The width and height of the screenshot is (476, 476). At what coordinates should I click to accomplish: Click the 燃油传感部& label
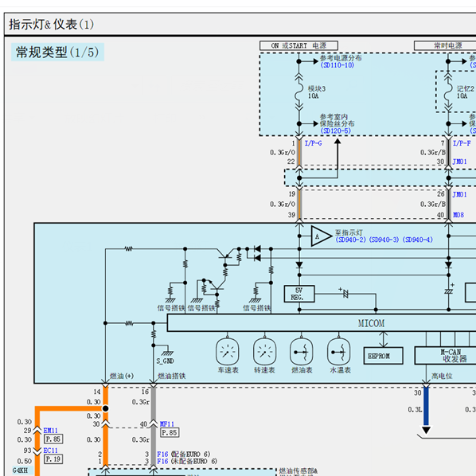pos(298,471)
